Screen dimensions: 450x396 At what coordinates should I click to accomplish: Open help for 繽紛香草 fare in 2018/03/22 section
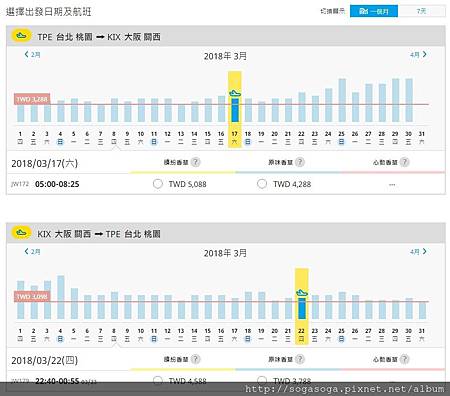click(196, 359)
